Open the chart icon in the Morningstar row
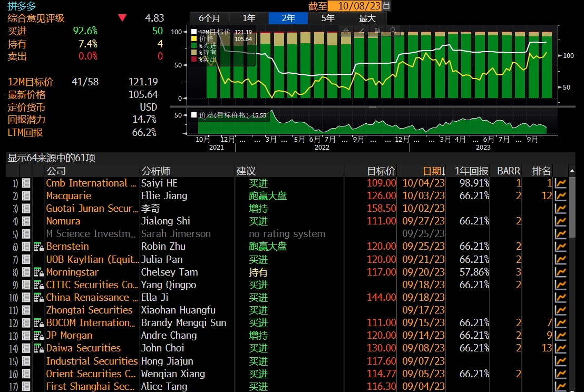 pyautogui.click(x=560, y=272)
